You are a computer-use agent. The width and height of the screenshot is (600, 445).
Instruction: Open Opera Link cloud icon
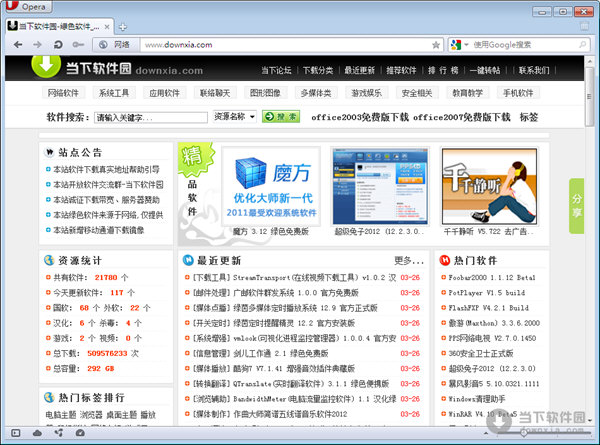[x=37, y=433]
